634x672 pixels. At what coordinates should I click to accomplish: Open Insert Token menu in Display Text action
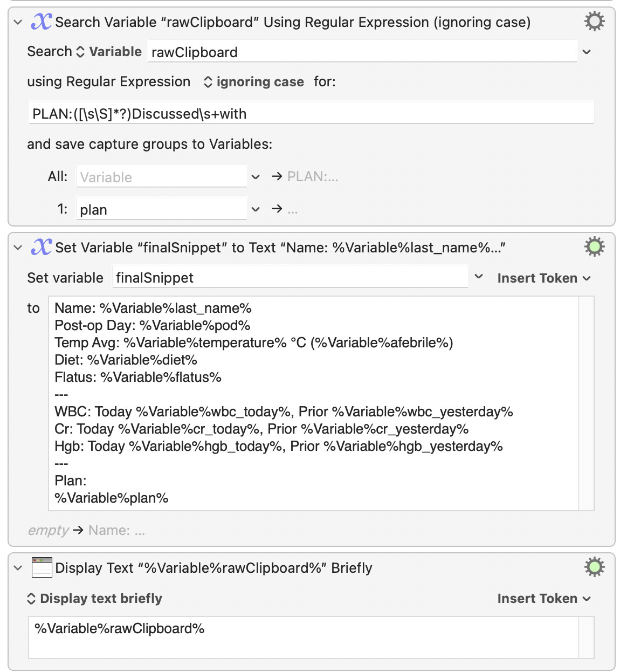[545, 599]
